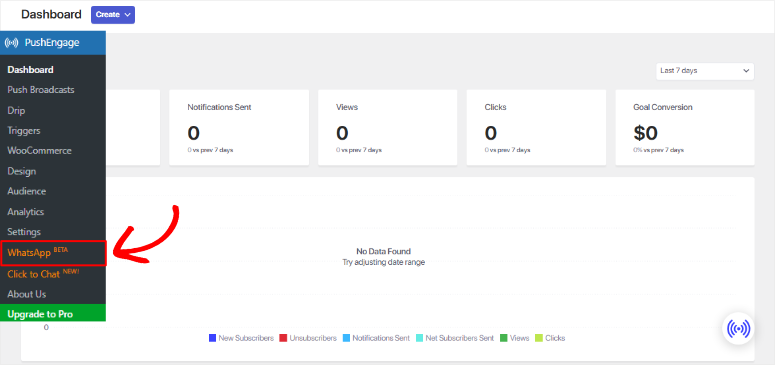Open the WhatsApp BETA menu item
The width and height of the screenshot is (775, 365).
tap(53, 253)
